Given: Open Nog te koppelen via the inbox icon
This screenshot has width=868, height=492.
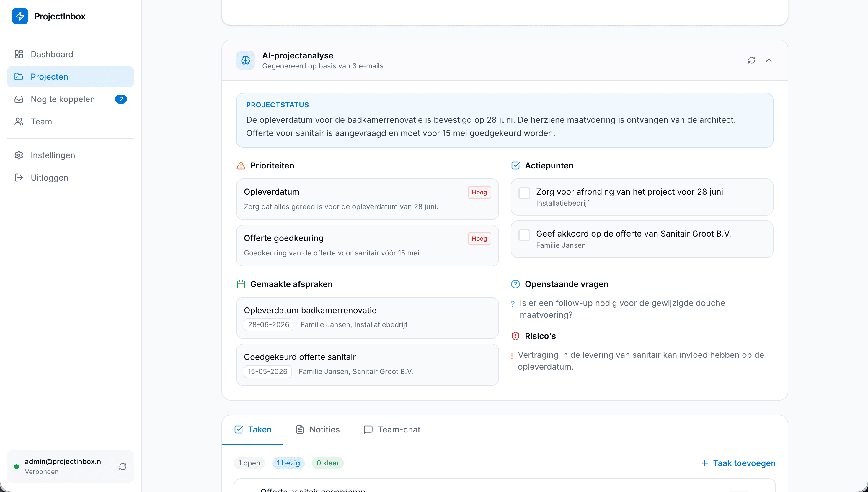Looking at the screenshot, I should [x=19, y=99].
